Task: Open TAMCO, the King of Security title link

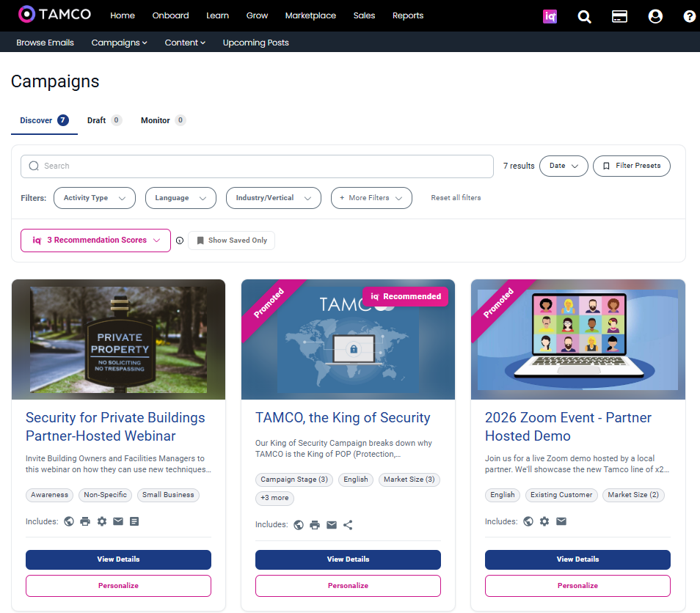Action: (343, 418)
